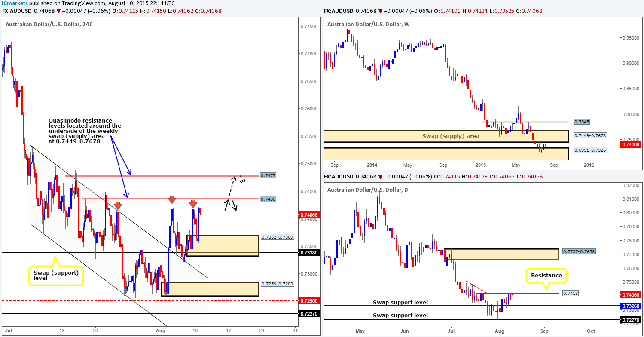Select the 'Australian Dollar/U.S. Dollar, W' chart title
Viewport: 644px width, 337px height.
point(369,24)
